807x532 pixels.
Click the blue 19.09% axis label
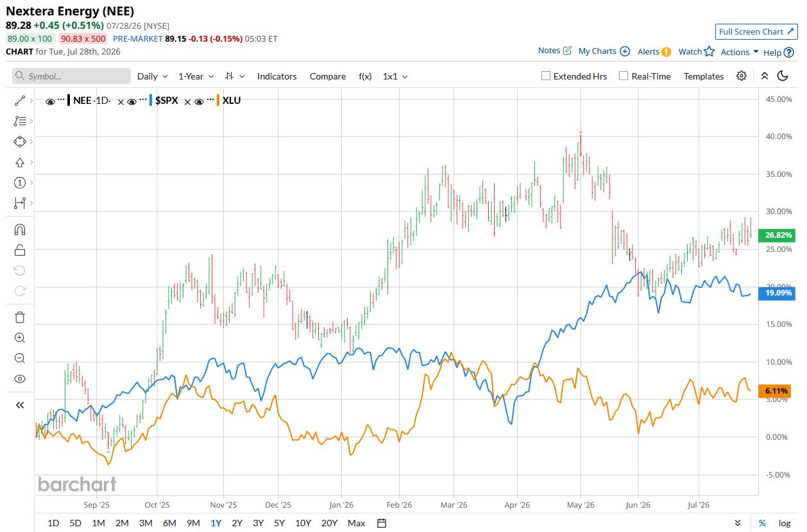click(778, 294)
